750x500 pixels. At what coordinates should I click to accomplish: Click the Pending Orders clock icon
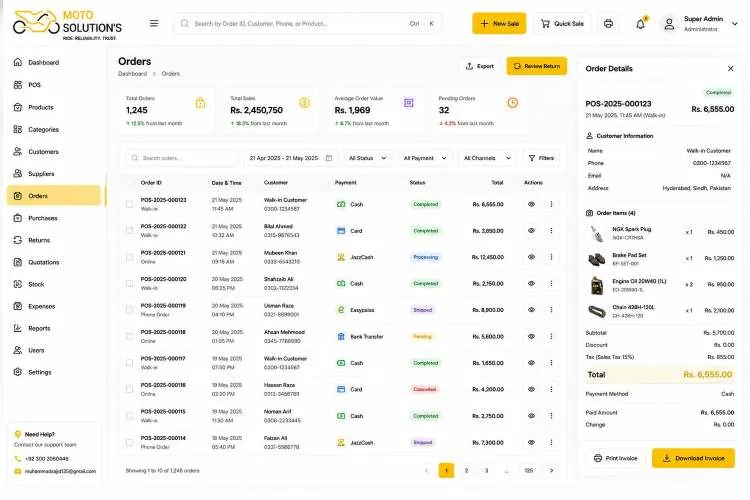click(x=513, y=103)
